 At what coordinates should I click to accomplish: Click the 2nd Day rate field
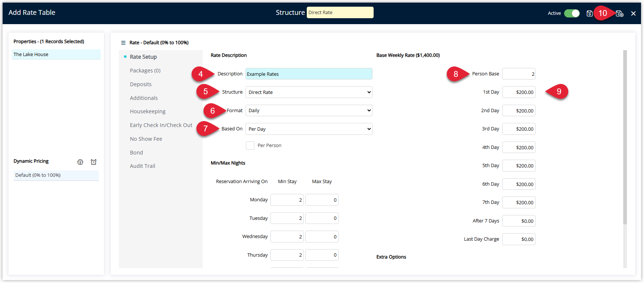(518, 111)
